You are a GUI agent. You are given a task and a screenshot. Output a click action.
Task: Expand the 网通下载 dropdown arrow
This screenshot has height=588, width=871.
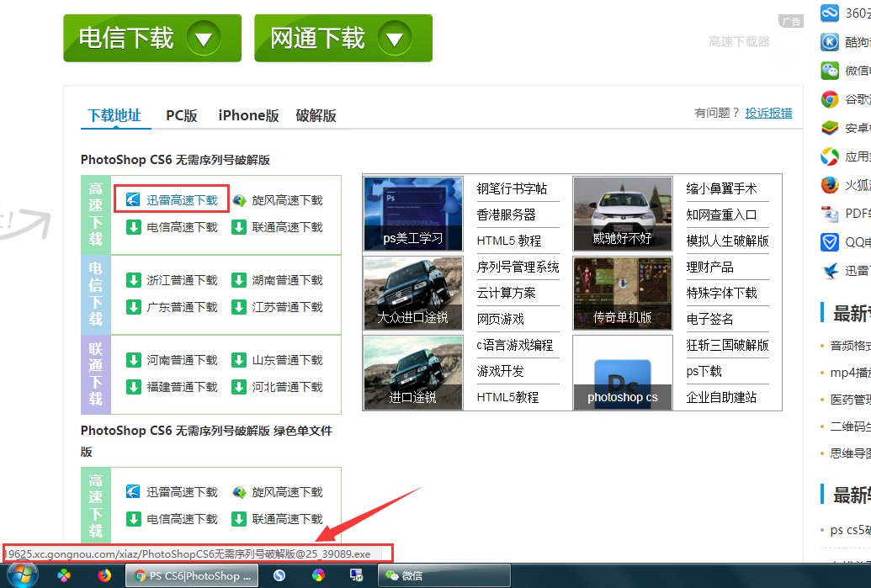click(x=395, y=37)
